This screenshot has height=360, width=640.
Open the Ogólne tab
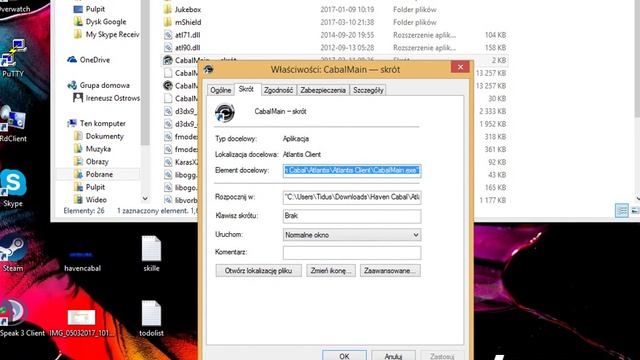[x=221, y=90]
